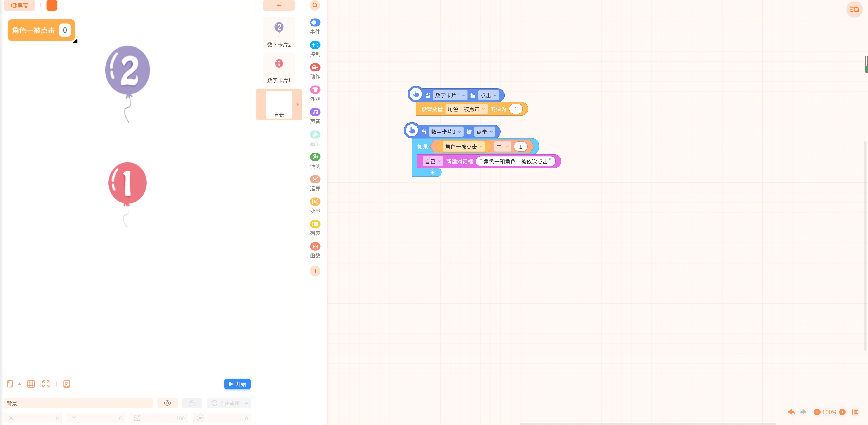Click the plus button below 函数 category
868x425 pixels.
[x=315, y=271]
